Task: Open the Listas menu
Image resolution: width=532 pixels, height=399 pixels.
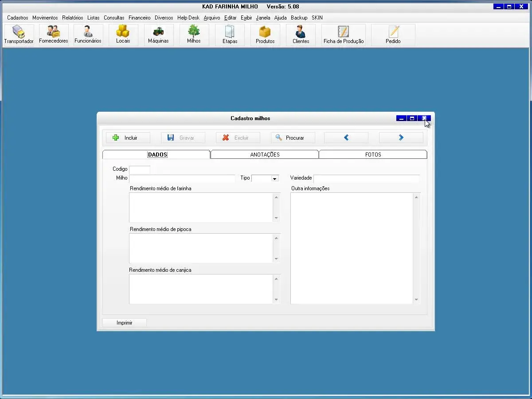Action: (x=94, y=18)
